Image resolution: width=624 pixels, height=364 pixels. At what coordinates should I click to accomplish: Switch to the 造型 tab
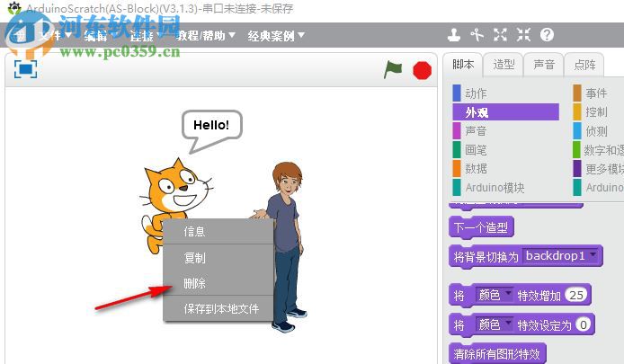coord(504,64)
